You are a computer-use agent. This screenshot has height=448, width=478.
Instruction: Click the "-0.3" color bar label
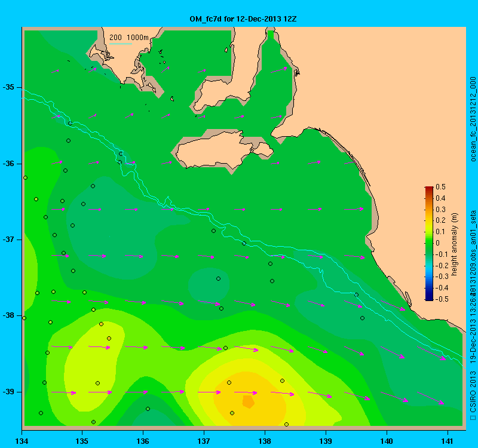click(442, 277)
